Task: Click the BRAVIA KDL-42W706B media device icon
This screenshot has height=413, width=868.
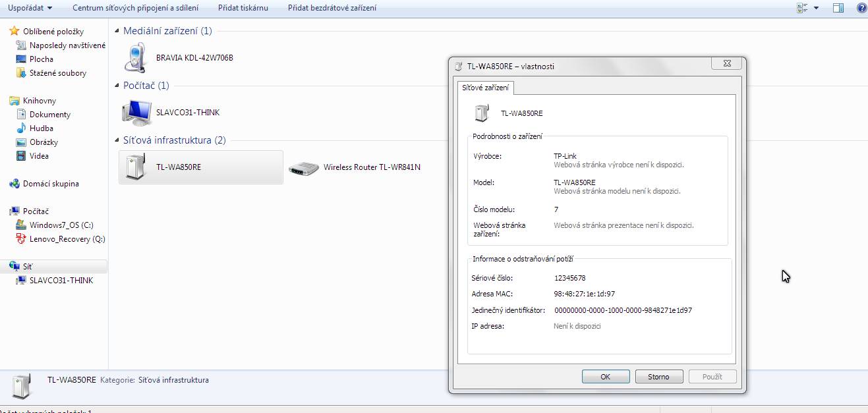Action: (x=135, y=57)
